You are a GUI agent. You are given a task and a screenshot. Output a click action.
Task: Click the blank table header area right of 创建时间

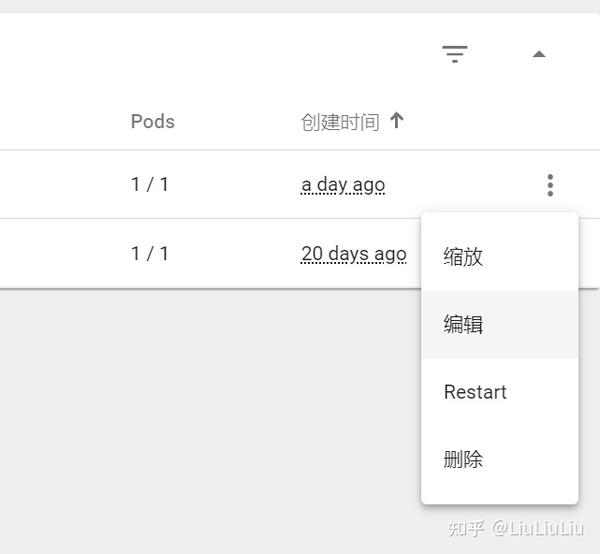point(497,122)
